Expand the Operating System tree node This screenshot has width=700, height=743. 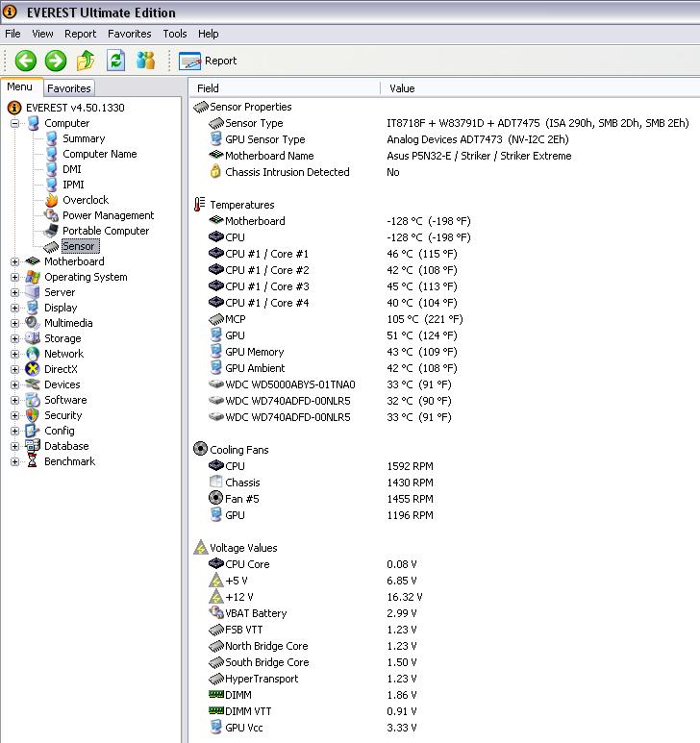pyautogui.click(x=15, y=277)
